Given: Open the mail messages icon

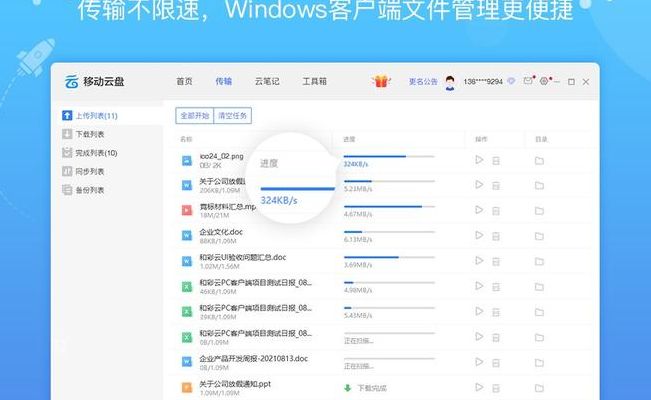Looking at the screenshot, I should (528, 81).
